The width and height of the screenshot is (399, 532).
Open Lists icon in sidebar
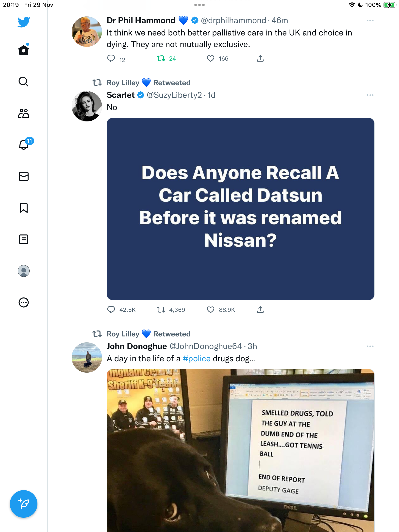24,239
